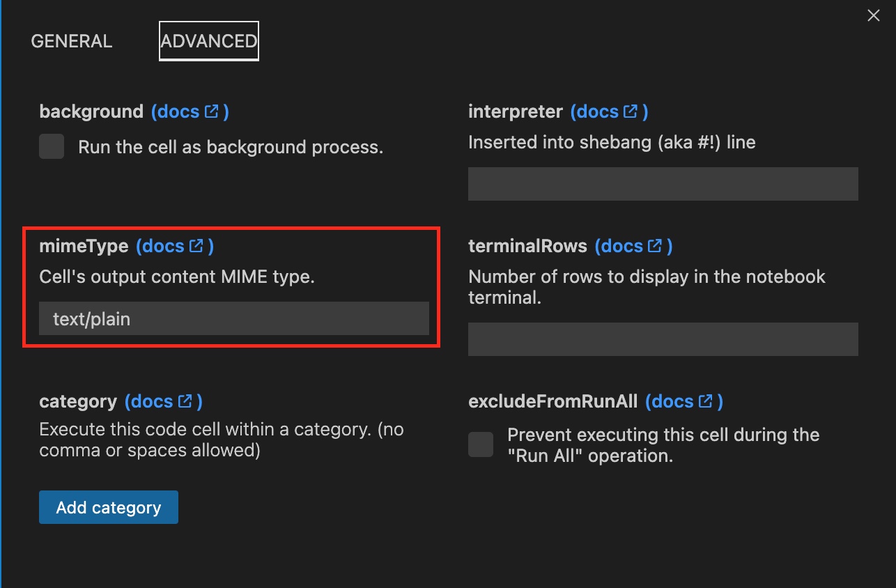Click the excludeFromRunAll setting heading

(x=553, y=401)
